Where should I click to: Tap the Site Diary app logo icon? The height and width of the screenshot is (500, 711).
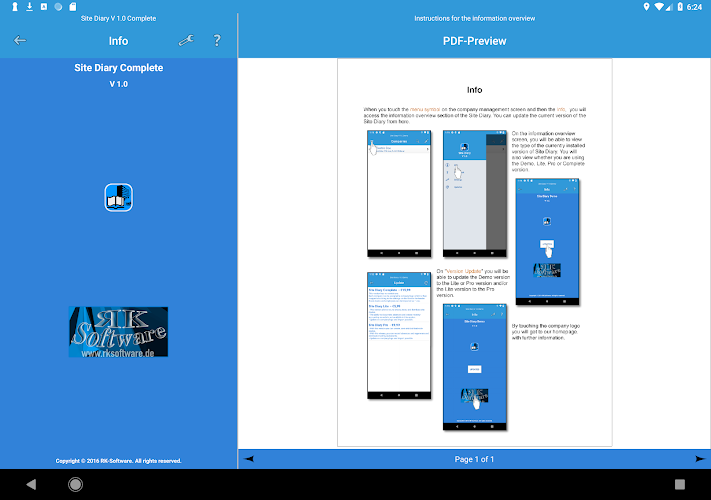[119, 198]
